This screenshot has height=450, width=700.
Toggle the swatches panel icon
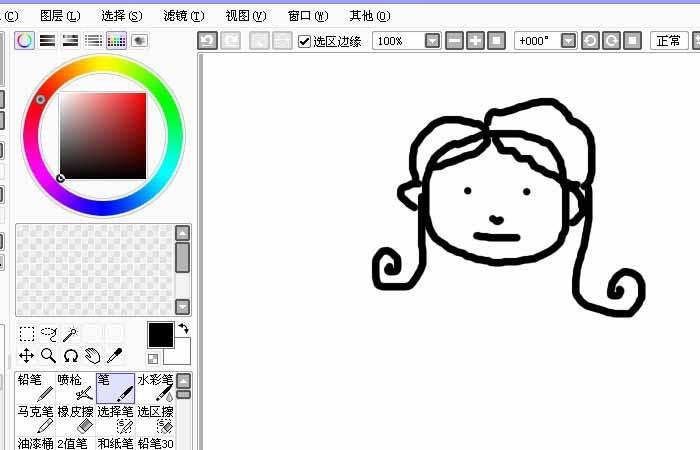coord(116,41)
